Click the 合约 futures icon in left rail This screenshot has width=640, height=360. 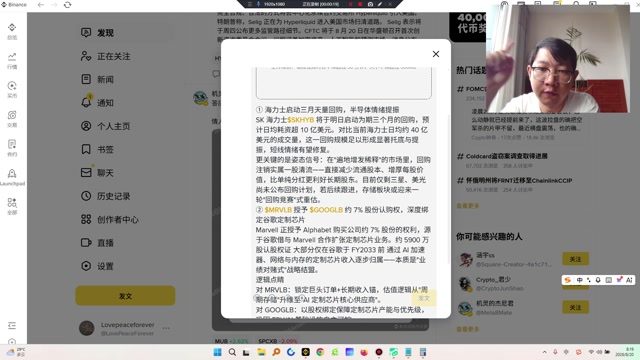tap(12, 148)
